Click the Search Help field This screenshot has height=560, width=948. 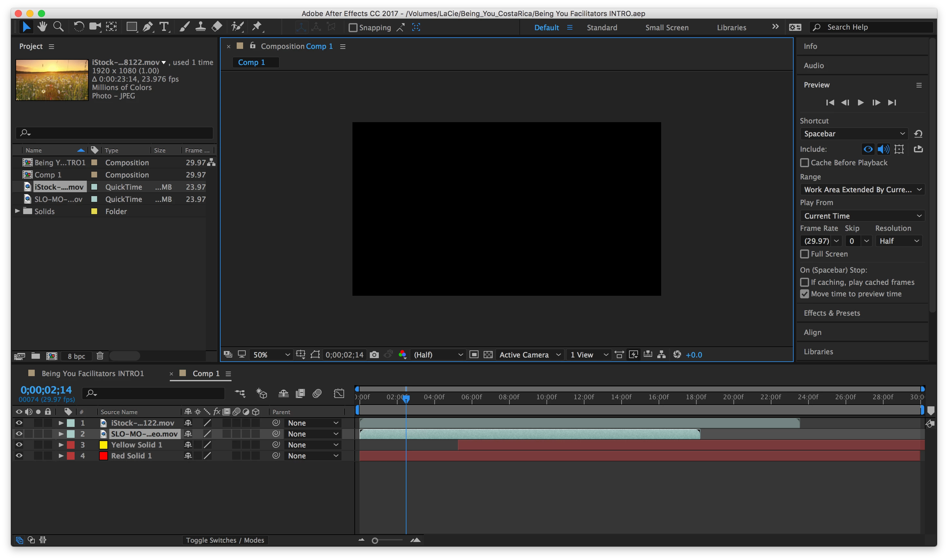pos(872,27)
